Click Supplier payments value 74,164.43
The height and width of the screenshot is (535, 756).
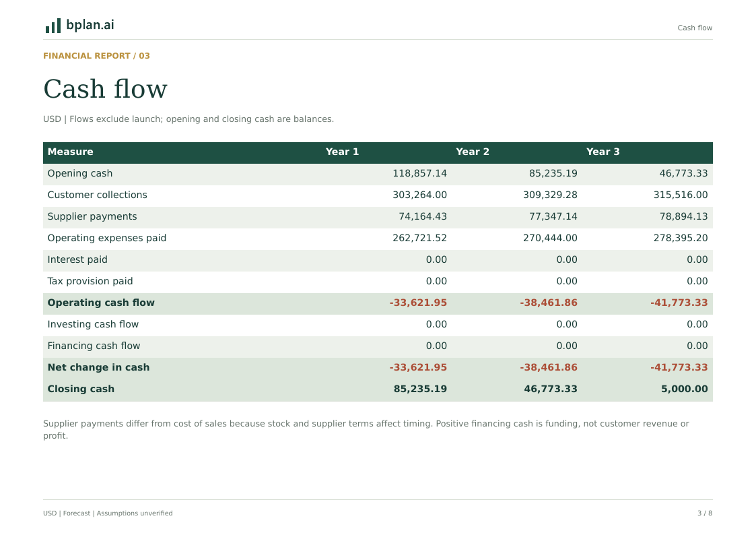[423, 216]
